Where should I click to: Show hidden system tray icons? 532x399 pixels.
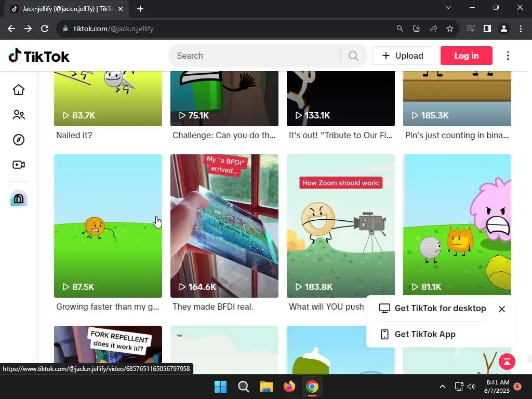click(443, 387)
